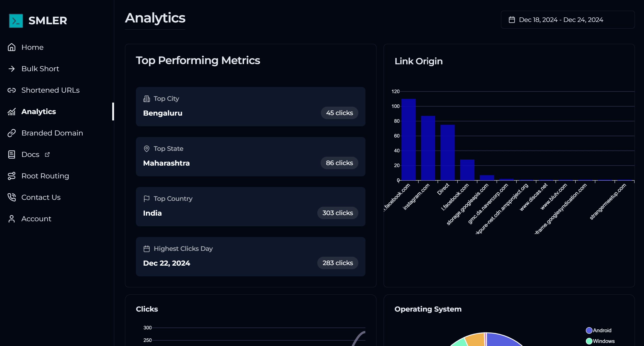Screen dimensions: 644x346
Task: Click the Account person icon
Action: click(11, 219)
